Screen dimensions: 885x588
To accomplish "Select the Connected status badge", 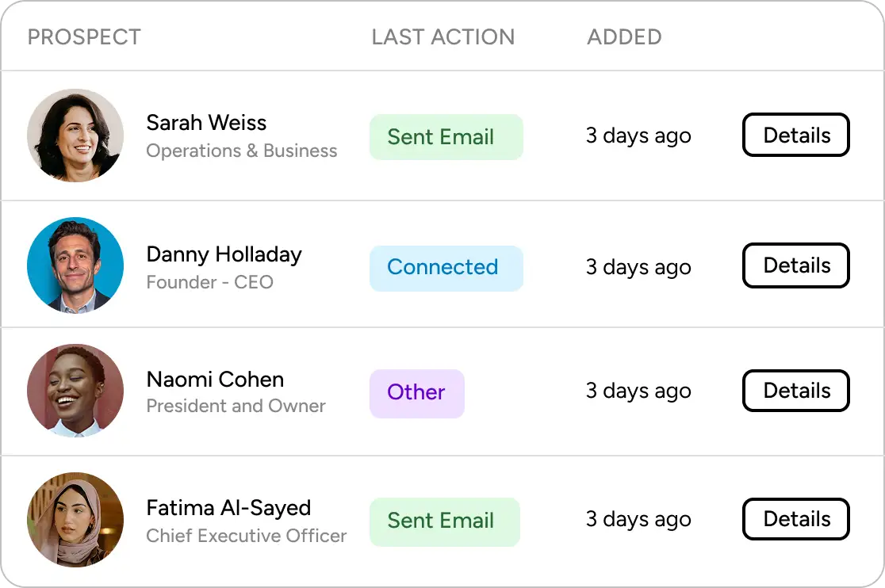I will point(446,268).
